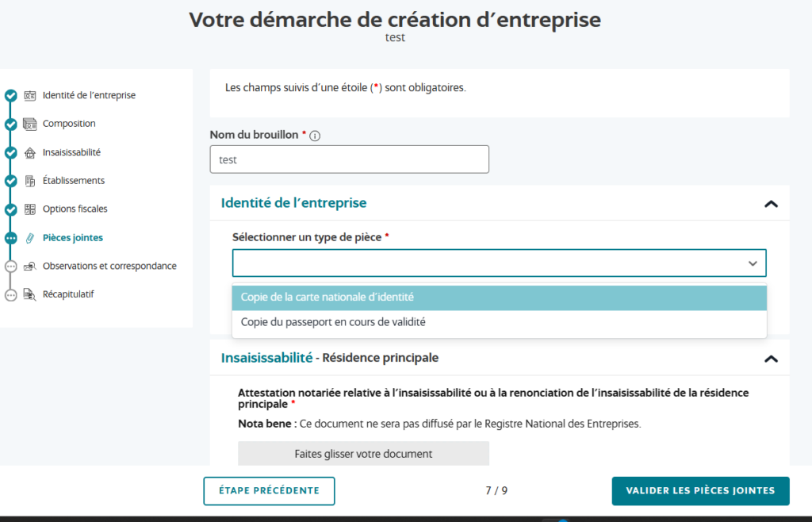Click the Sélectionner un type de pièce field
The width and height of the screenshot is (812, 522).
click(500, 263)
